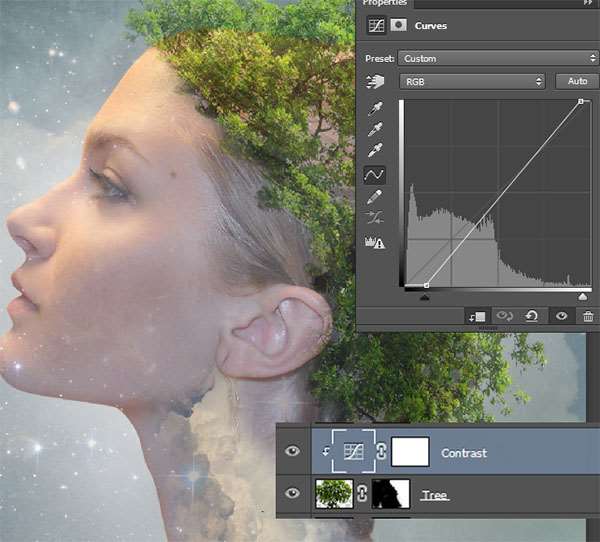Hide the Contrast layer
600x542 pixels.
click(x=292, y=452)
